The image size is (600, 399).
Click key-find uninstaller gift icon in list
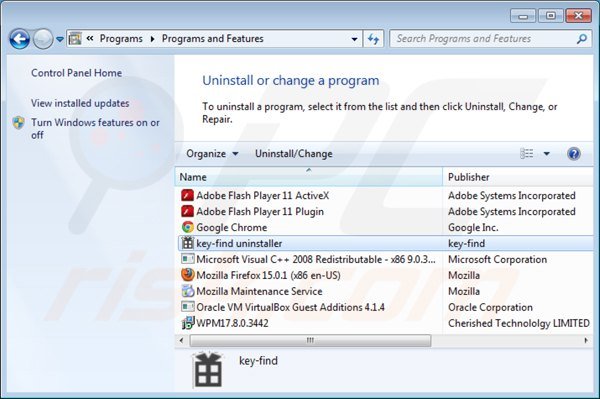187,243
